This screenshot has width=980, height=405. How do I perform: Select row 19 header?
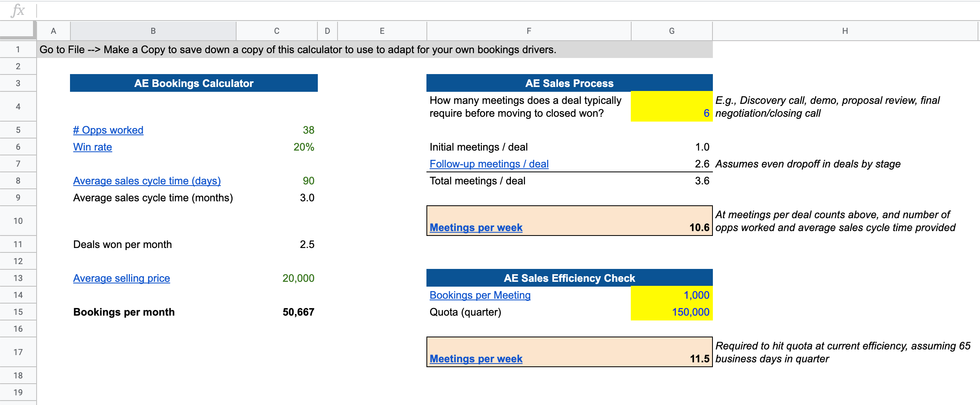[18, 393]
